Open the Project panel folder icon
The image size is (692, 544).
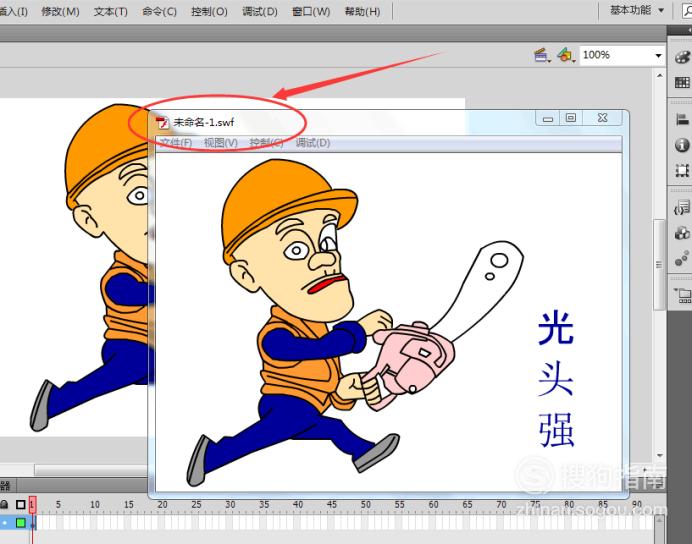(x=682, y=295)
